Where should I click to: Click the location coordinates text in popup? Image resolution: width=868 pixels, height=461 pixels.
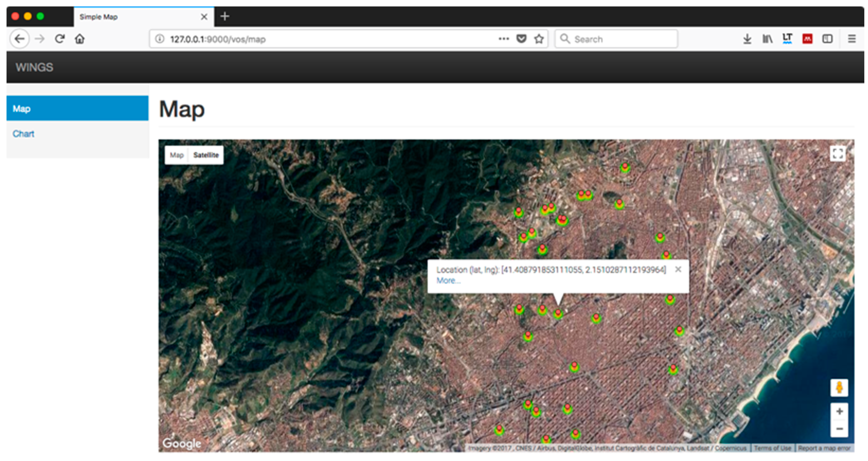coord(551,270)
